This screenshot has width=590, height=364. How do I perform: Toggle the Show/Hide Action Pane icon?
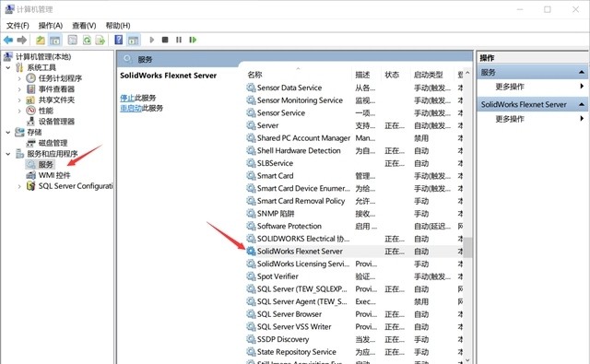[x=133, y=40]
